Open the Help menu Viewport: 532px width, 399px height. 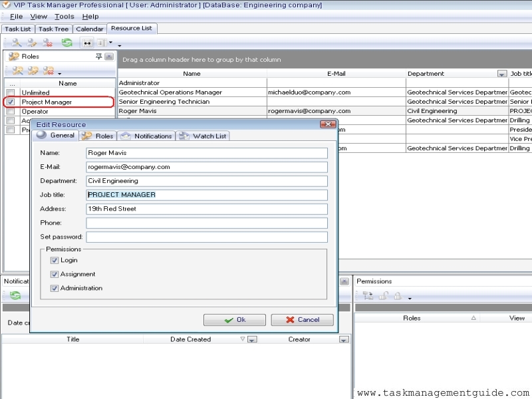point(90,16)
